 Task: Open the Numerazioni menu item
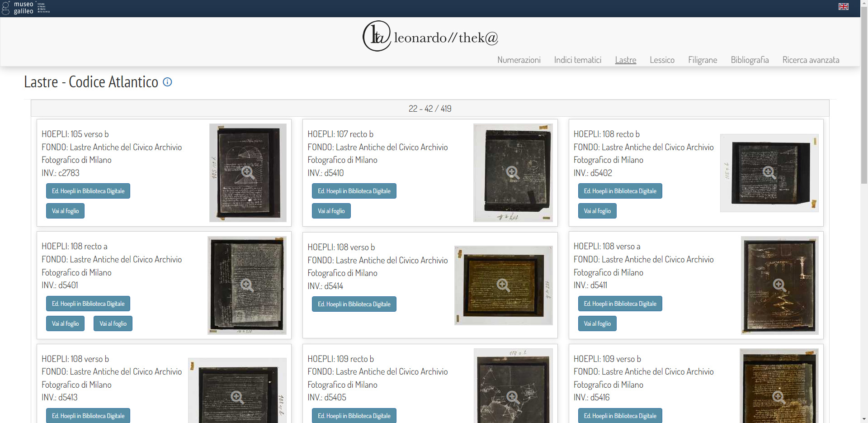click(x=519, y=60)
